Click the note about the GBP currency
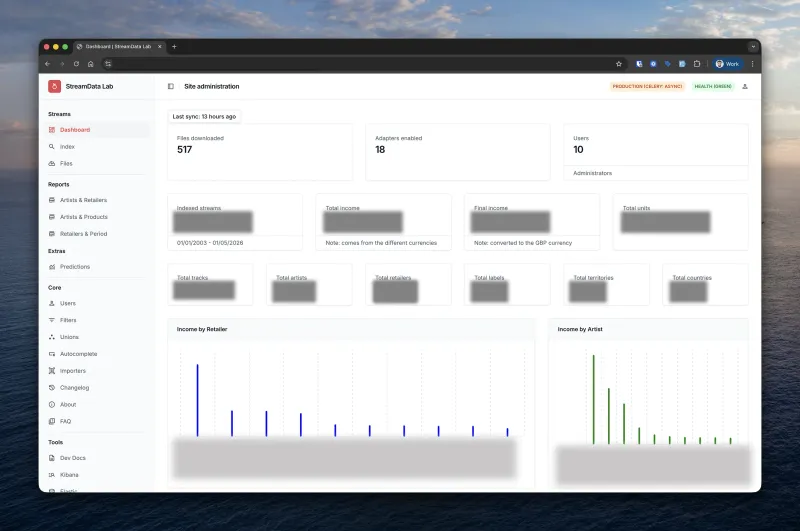This screenshot has height=531, width=800. click(x=523, y=243)
